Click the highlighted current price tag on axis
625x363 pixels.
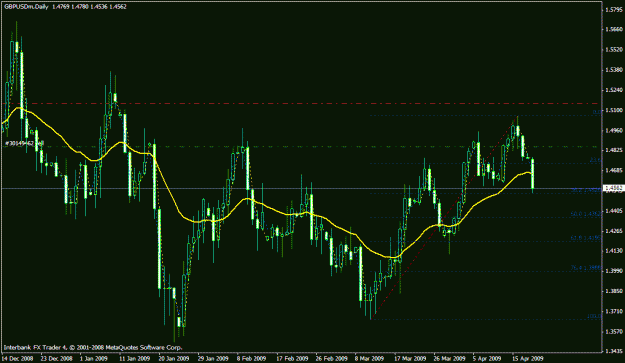point(613,188)
